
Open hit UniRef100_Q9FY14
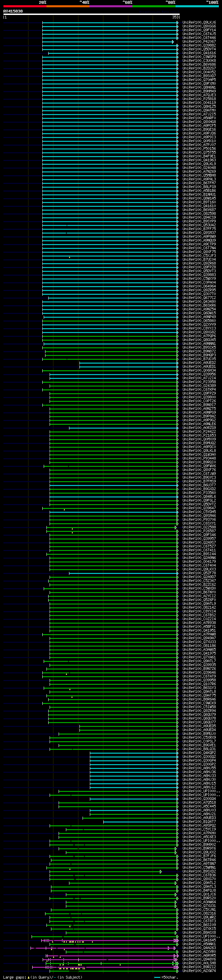tap(199, 30)
